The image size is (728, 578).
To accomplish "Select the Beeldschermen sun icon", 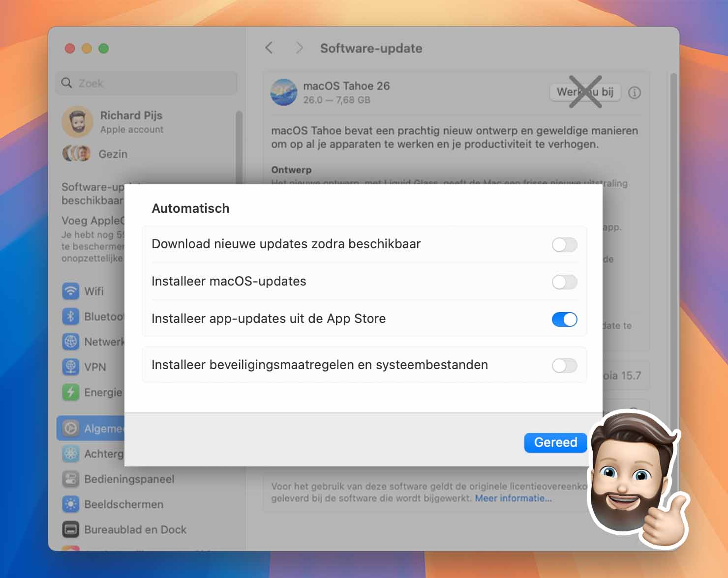I will (x=71, y=504).
